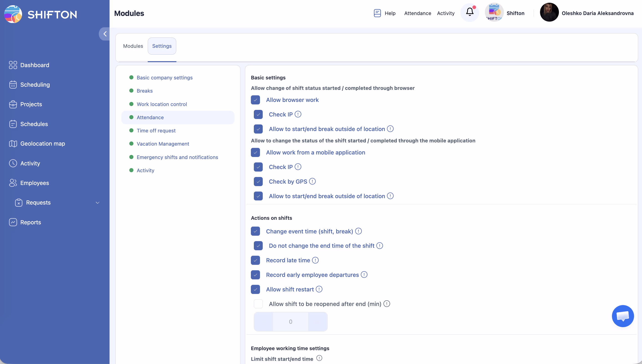Open Vacation Management settings

tap(163, 144)
